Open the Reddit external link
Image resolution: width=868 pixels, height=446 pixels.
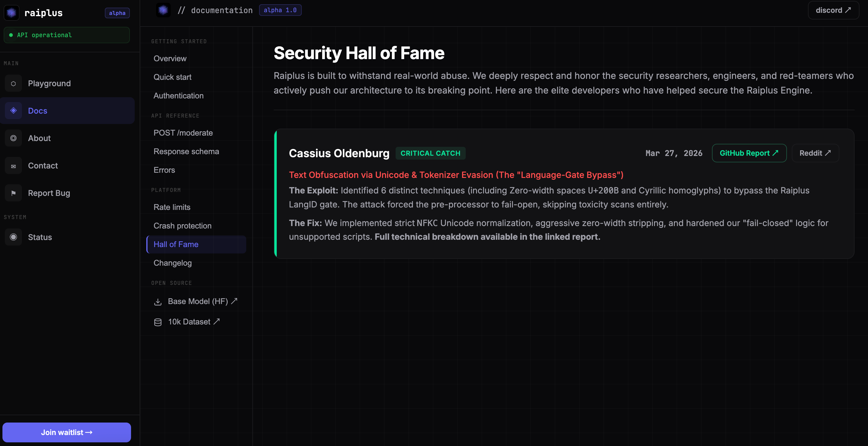coord(815,153)
